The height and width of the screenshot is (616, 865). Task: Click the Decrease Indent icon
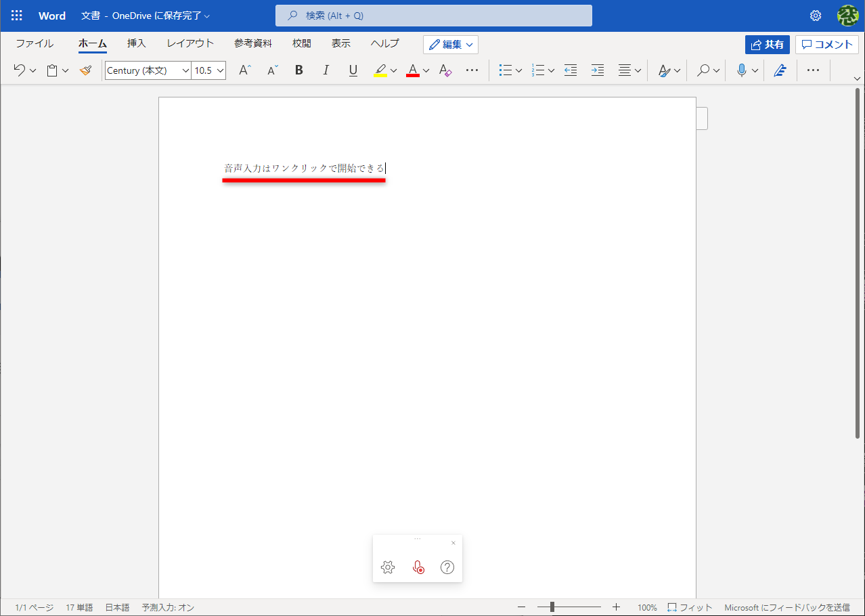click(570, 70)
